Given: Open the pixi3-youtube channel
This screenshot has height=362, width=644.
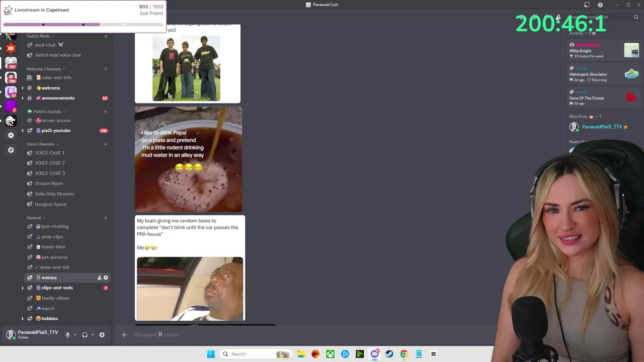Looking at the screenshot, I should 66,131.
